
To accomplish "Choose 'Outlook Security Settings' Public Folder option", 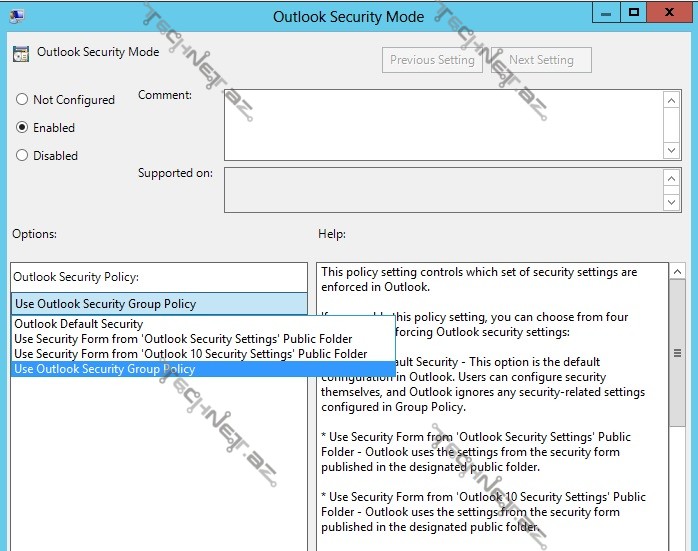I will tap(183, 339).
